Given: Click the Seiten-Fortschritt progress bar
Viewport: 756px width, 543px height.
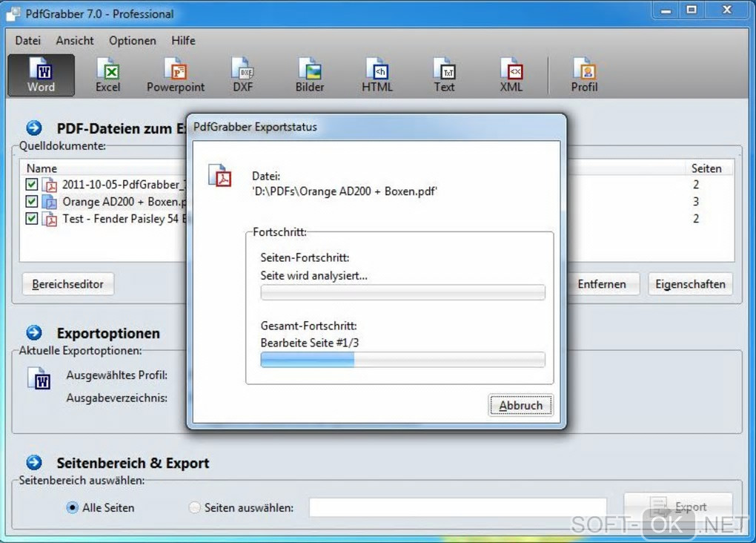Looking at the screenshot, I should [x=403, y=292].
